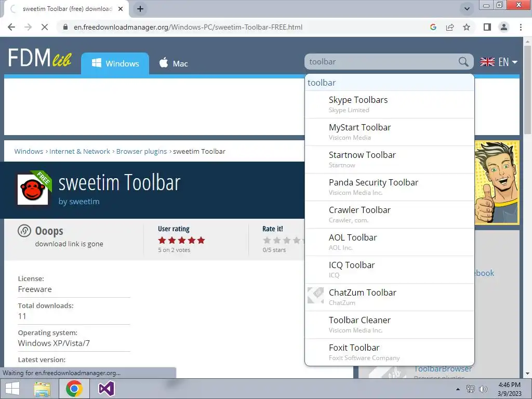Choose Panda Security Toolbar suggestion
Image resolution: width=532 pixels, height=399 pixels.
click(390, 187)
